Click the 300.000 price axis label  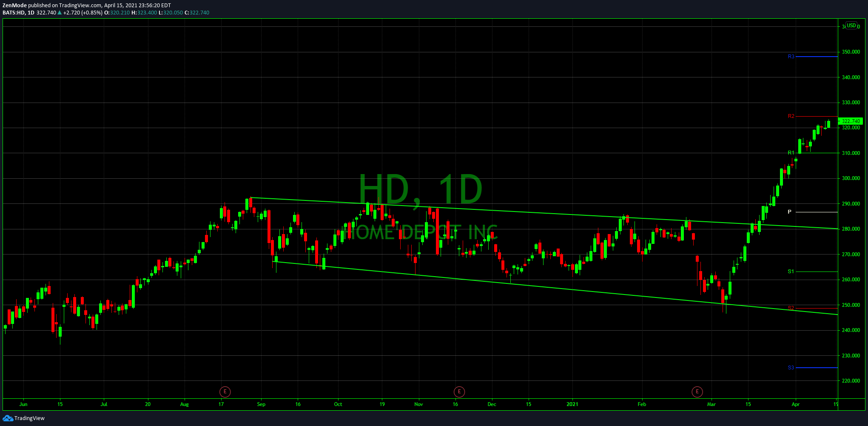[x=851, y=178]
